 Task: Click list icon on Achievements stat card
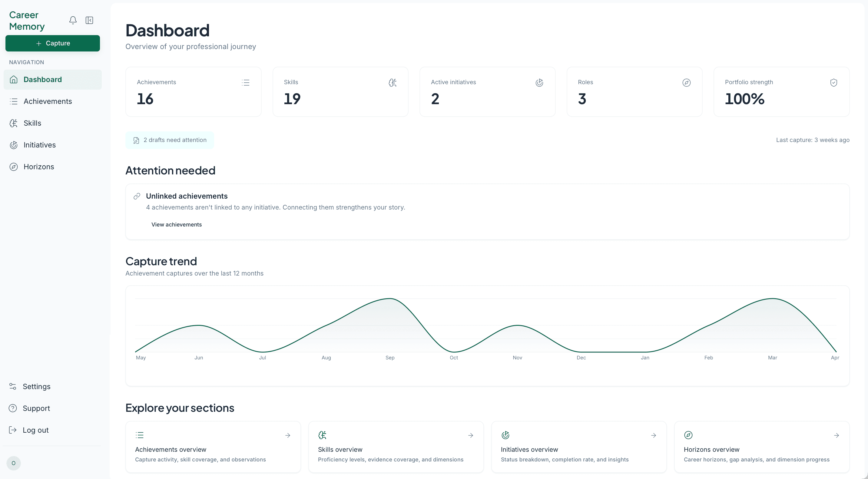(246, 83)
